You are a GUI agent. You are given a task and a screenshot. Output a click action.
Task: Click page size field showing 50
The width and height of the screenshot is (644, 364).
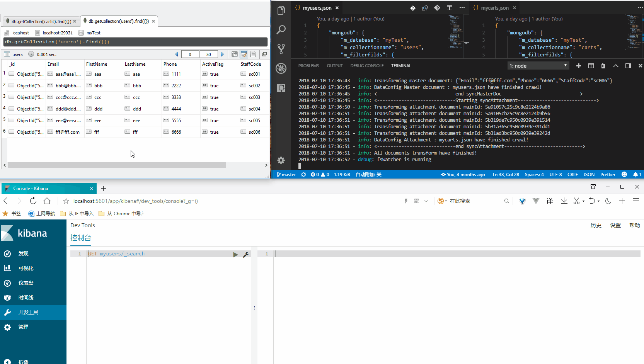[209, 54]
